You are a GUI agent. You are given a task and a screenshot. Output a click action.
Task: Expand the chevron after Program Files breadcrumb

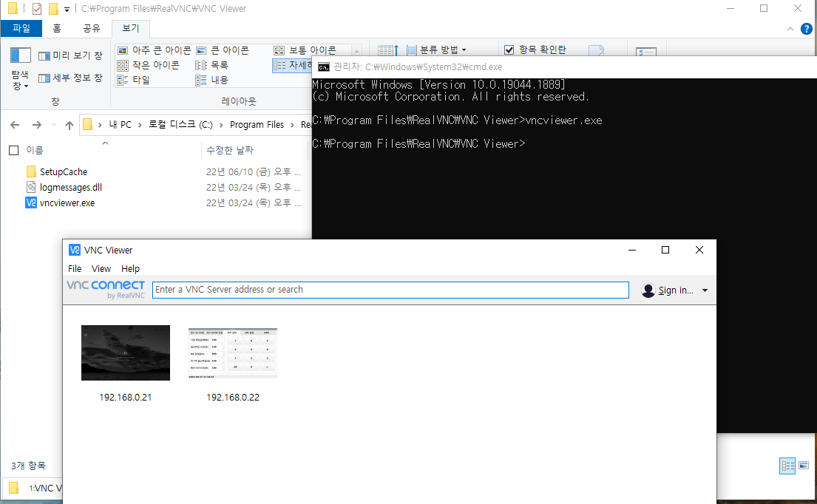coord(292,125)
